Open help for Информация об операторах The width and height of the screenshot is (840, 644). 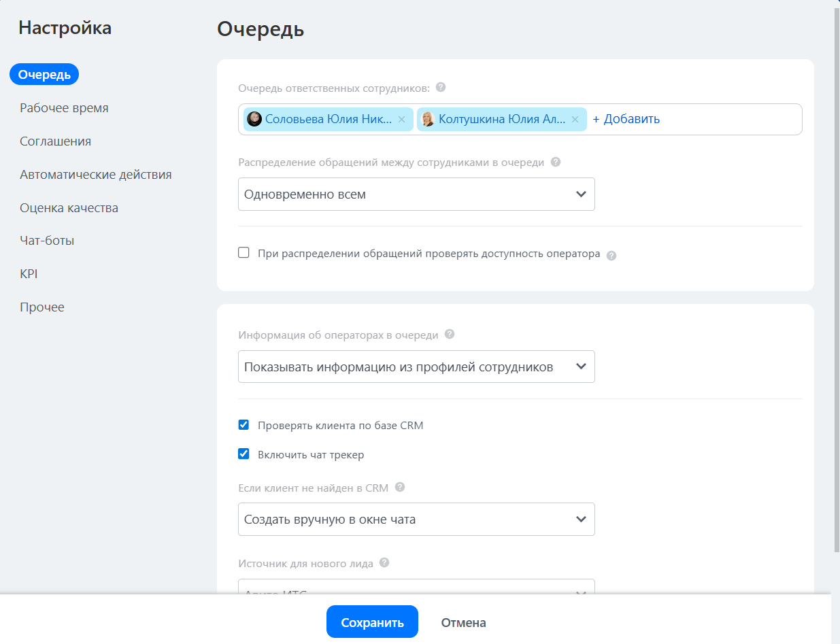click(449, 334)
